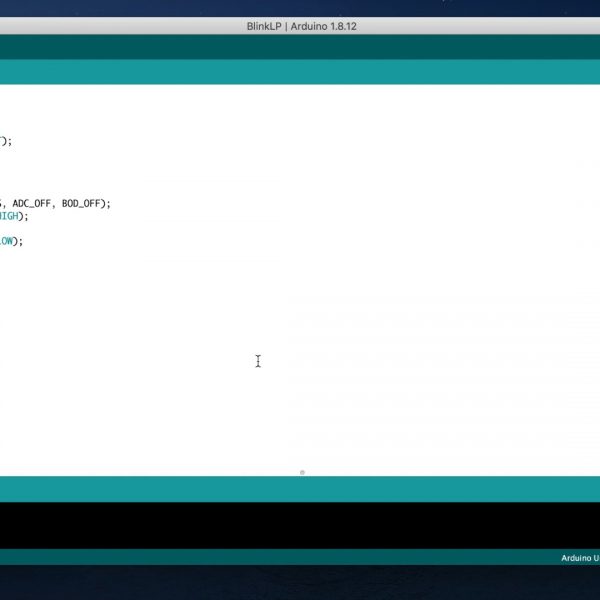
Task: Click the black console output area
Action: [300, 524]
